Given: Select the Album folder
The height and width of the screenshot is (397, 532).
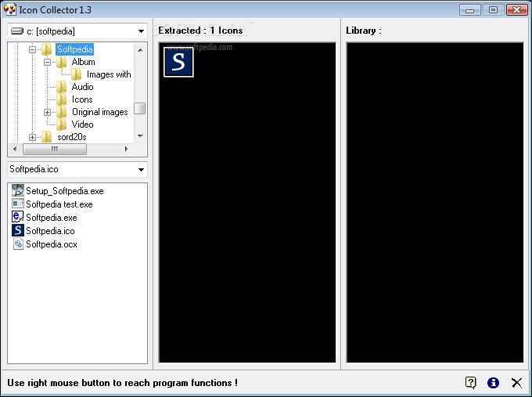Looking at the screenshot, I should pyautogui.click(x=83, y=62).
